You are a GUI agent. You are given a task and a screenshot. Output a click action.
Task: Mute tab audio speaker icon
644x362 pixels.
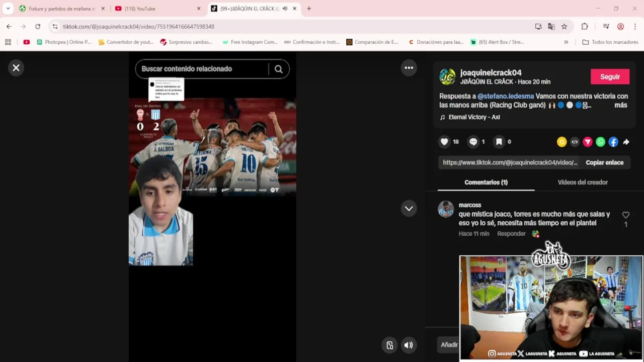coord(285,9)
